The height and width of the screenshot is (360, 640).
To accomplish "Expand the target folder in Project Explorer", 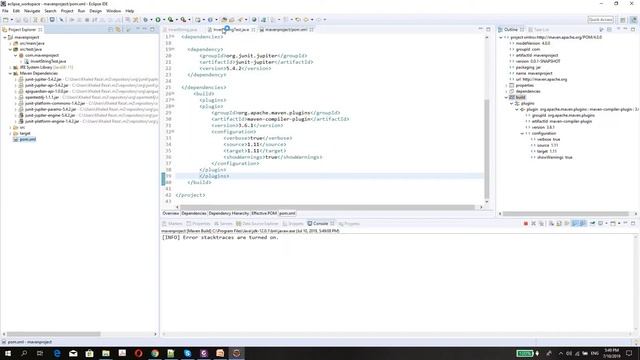I will pyautogui.click(x=10, y=133).
